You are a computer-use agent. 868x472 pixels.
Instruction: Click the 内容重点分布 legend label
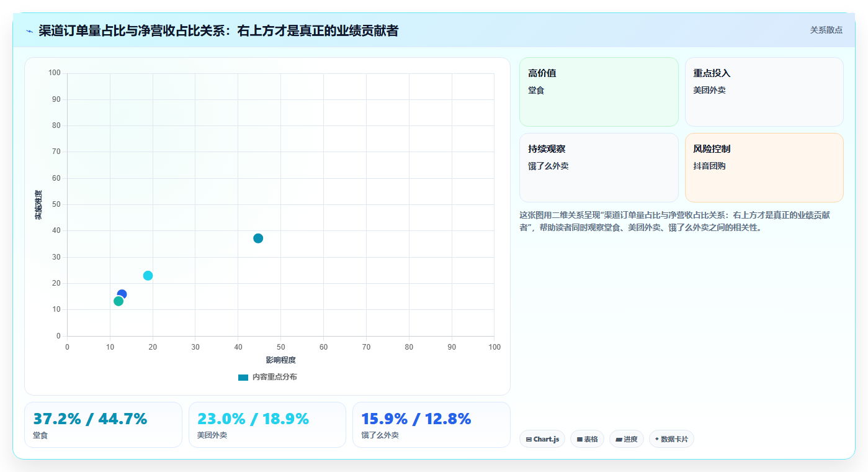(x=274, y=377)
